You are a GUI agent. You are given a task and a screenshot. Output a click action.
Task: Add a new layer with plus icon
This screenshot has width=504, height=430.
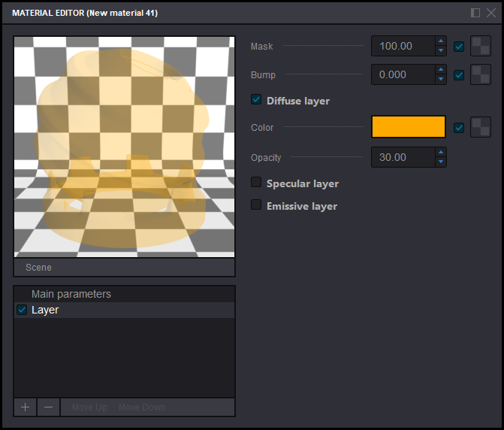26,407
